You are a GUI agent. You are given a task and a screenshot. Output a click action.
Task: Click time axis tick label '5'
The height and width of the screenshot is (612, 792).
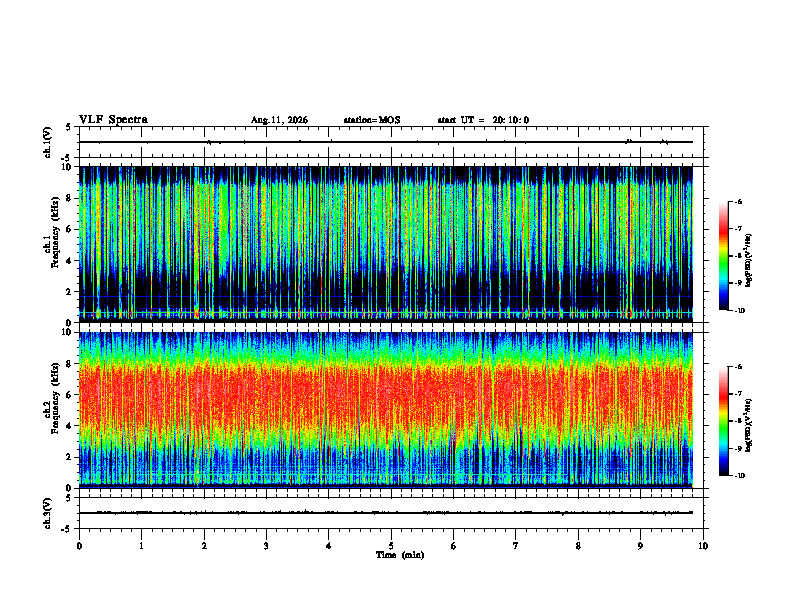coord(391,546)
